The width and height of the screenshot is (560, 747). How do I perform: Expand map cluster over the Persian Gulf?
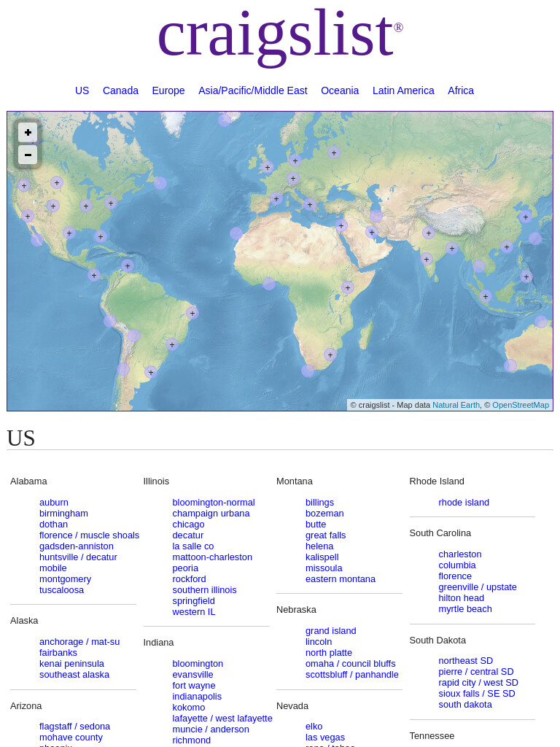click(372, 232)
